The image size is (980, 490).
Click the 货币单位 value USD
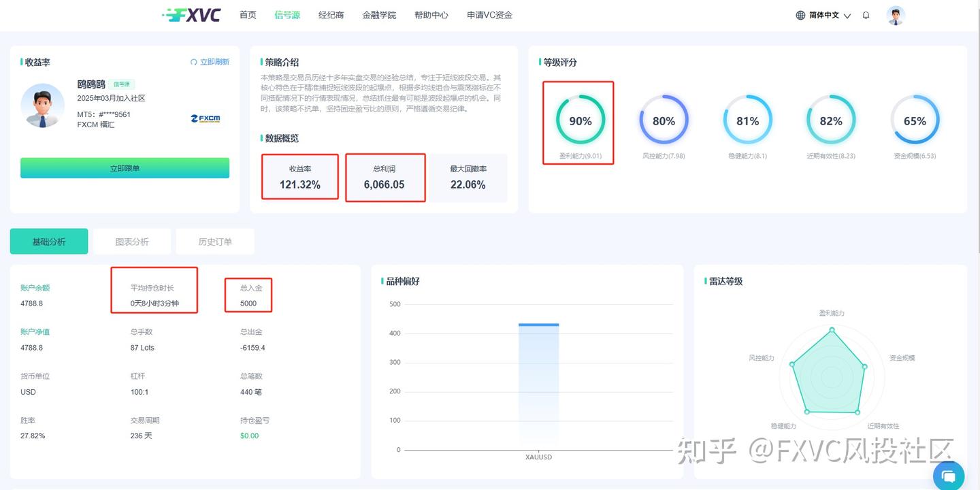pyautogui.click(x=28, y=392)
